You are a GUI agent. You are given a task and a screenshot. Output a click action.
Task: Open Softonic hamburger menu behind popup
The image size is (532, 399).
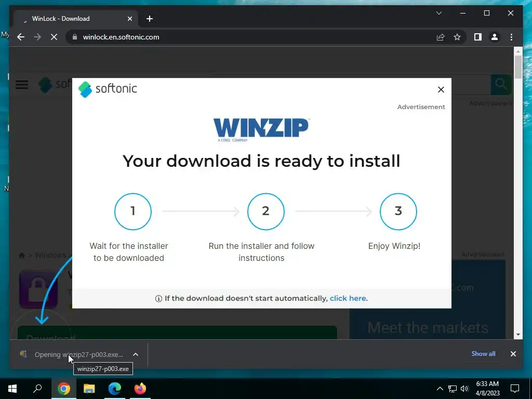[x=22, y=85]
